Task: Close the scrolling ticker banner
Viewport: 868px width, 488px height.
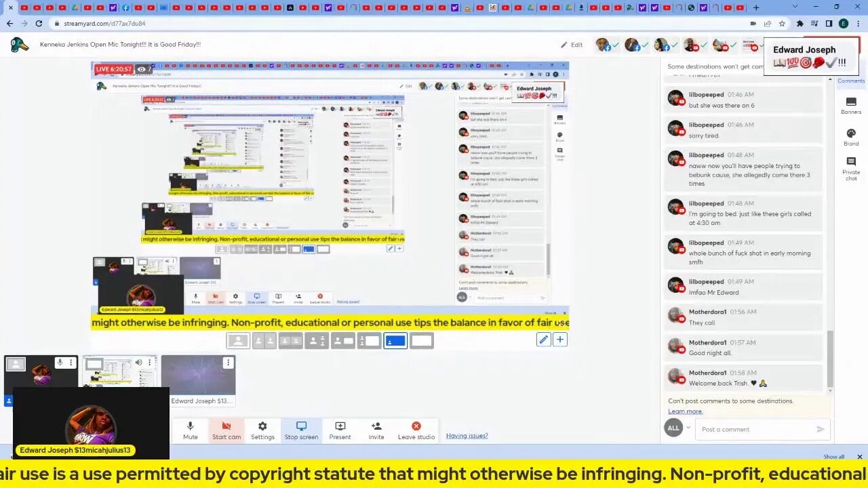Action: [x=859, y=457]
